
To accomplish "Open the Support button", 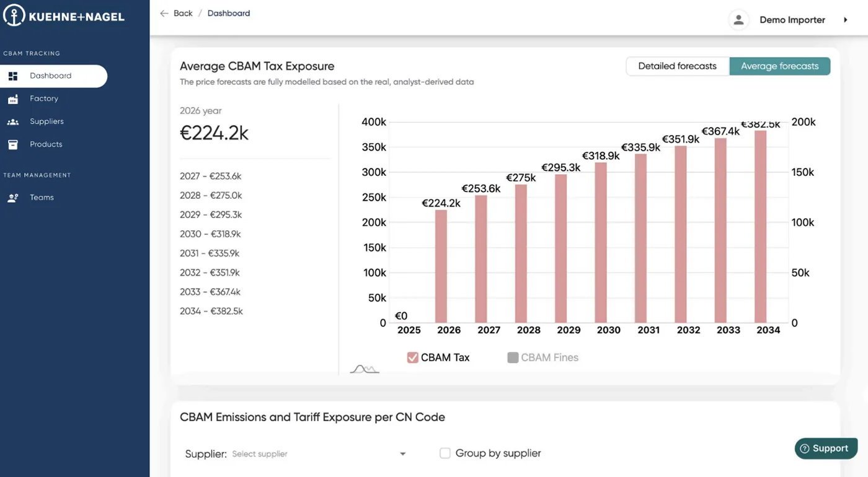I will tap(826, 449).
